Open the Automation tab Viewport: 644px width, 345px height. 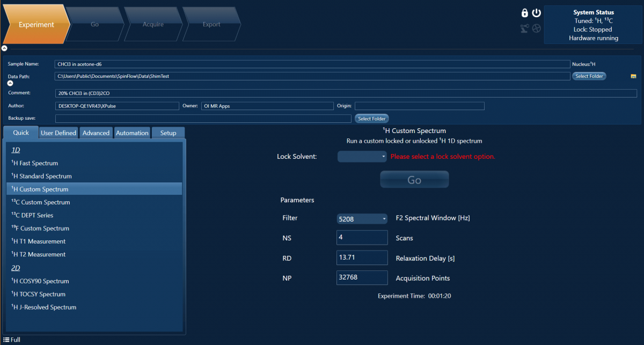point(132,133)
